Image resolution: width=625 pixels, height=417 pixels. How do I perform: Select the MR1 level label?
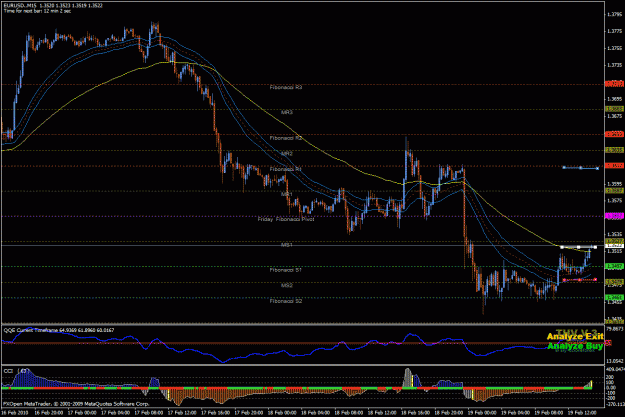point(287,194)
